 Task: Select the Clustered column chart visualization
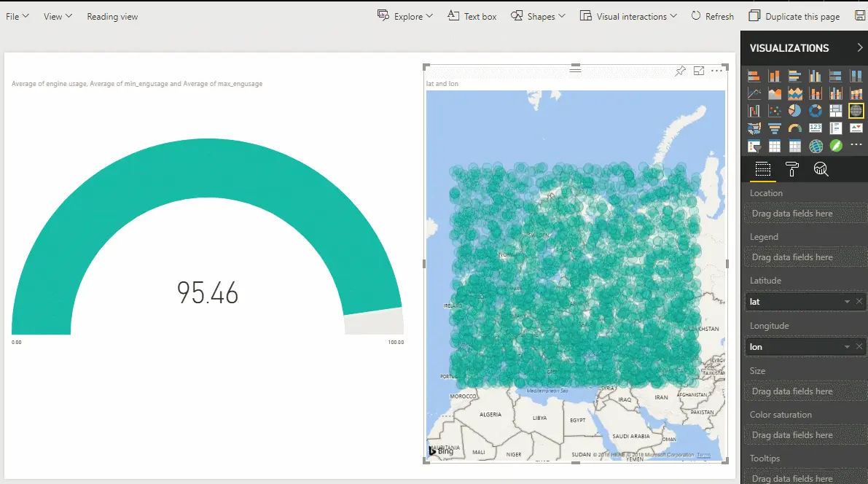coord(816,76)
